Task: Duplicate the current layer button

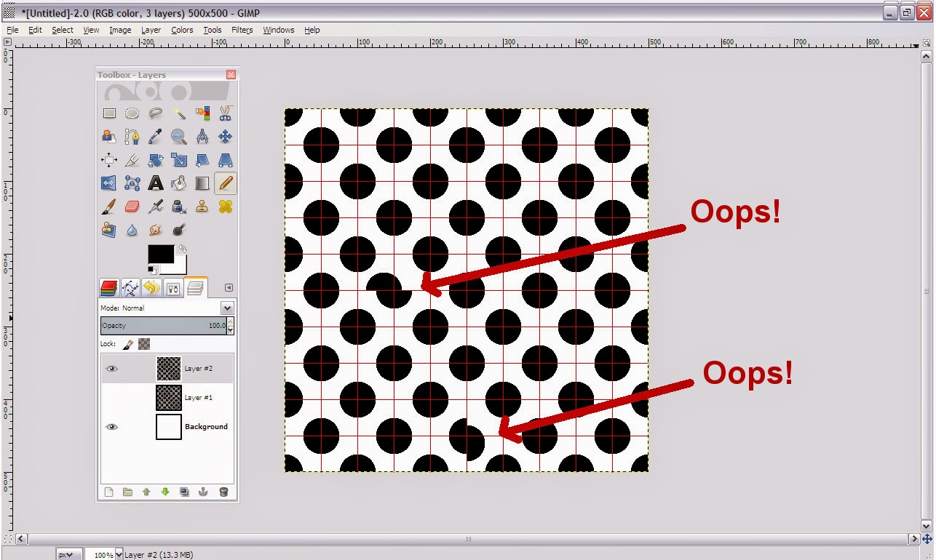Action: 185,492
